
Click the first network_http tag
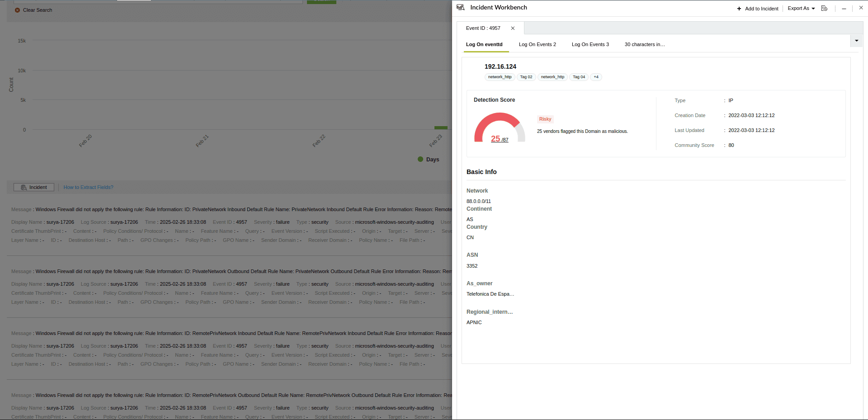[x=500, y=77]
